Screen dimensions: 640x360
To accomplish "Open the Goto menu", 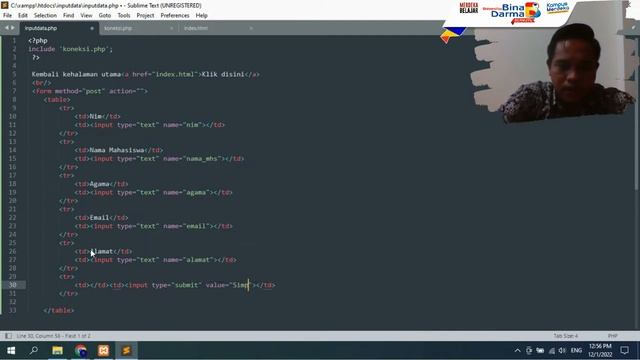I will [x=105, y=16].
